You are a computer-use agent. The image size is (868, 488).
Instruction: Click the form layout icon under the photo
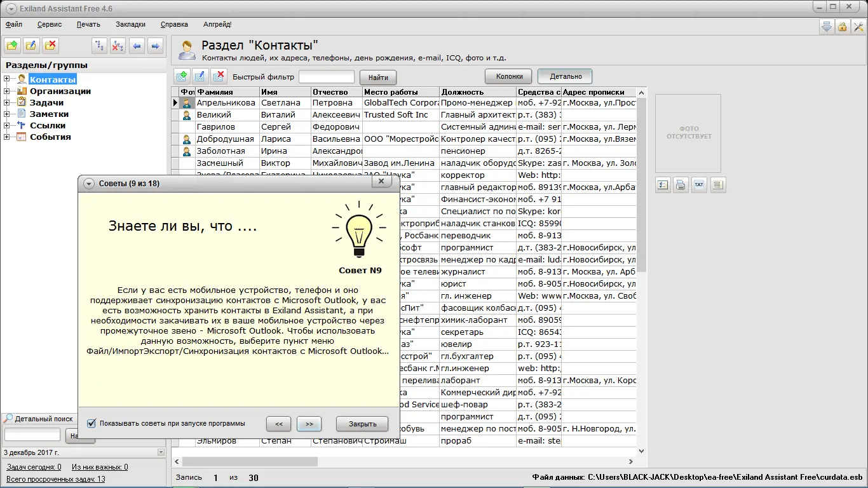718,185
